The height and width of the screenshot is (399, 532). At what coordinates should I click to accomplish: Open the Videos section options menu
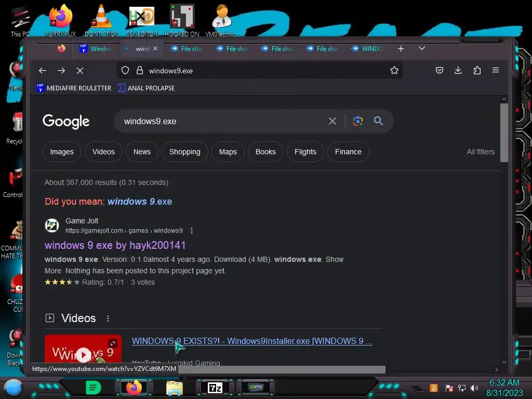(x=108, y=318)
